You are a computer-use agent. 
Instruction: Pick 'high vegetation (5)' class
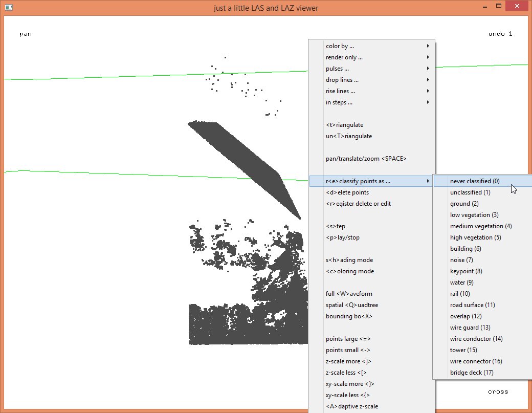(475, 237)
